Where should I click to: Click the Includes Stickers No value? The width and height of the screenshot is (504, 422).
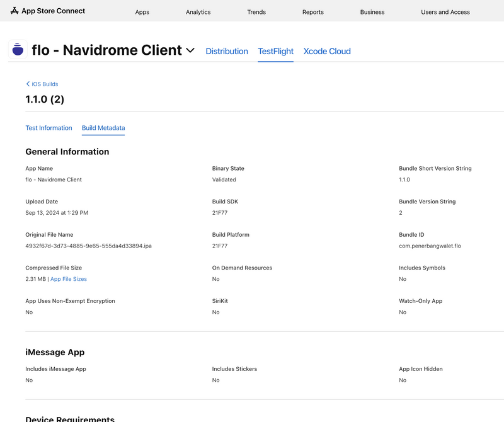click(215, 380)
